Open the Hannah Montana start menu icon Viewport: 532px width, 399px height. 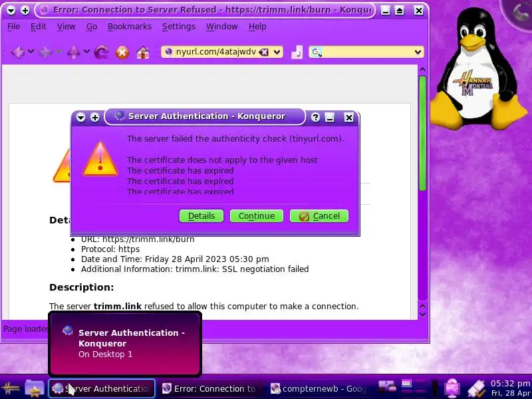tap(11, 389)
